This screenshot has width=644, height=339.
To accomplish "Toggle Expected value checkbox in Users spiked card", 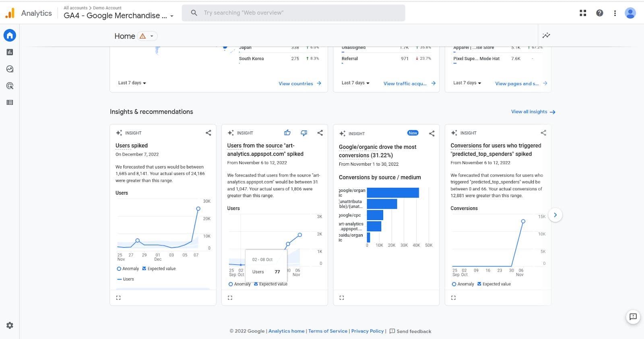I will 144,268.
